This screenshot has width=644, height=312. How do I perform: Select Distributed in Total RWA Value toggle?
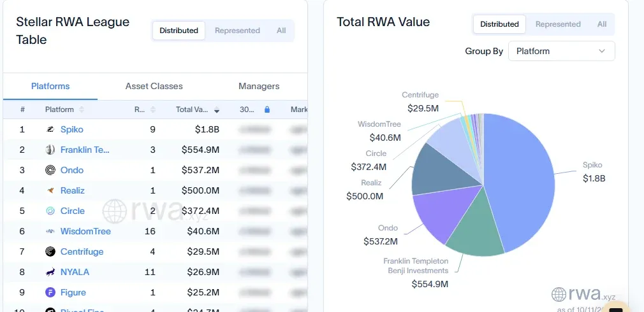(499, 24)
